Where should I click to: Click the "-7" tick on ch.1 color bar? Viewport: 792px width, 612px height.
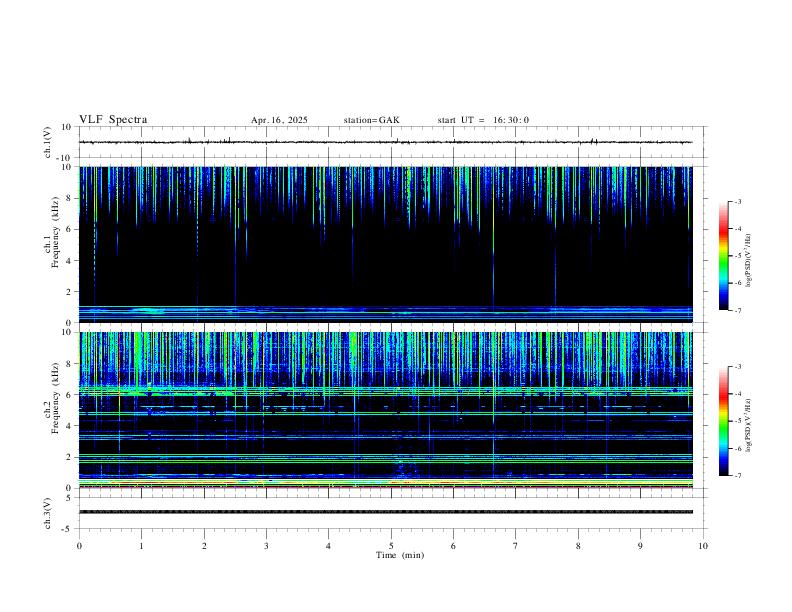coord(738,310)
